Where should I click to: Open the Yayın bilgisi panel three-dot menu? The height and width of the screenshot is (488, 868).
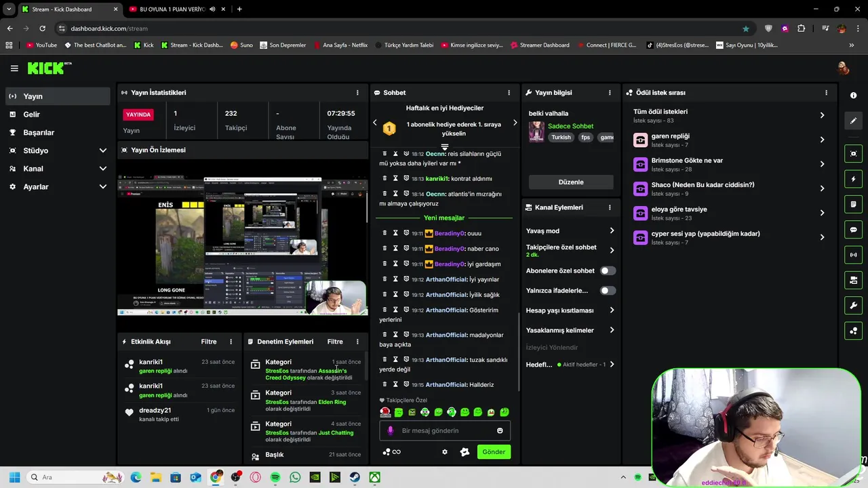click(x=610, y=92)
